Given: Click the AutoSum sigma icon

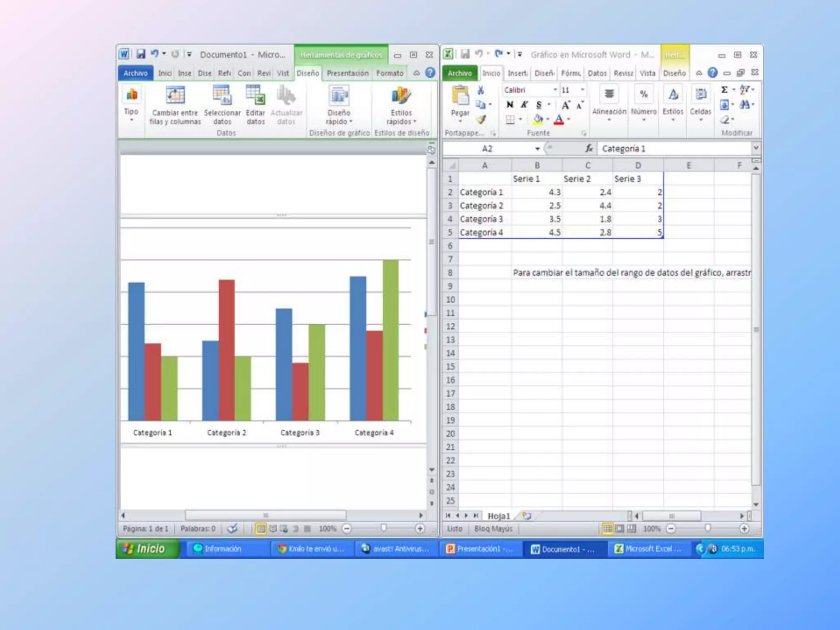Looking at the screenshot, I should tap(724, 90).
